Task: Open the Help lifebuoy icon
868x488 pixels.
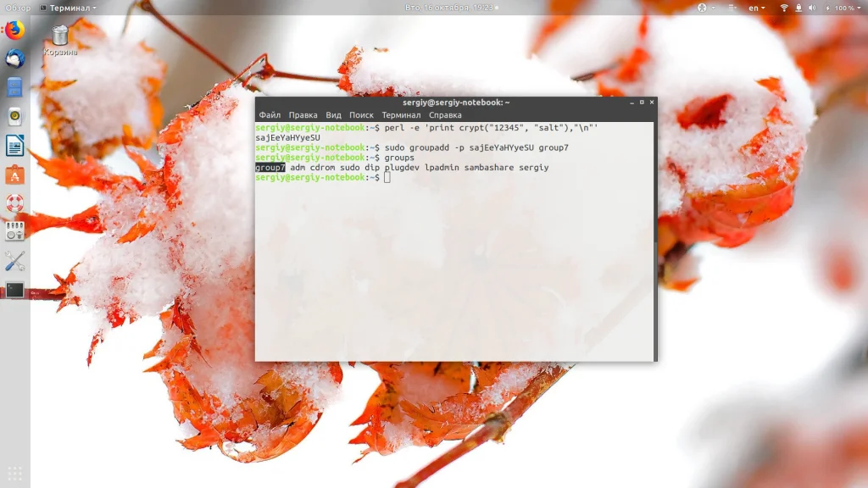Action: [15, 203]
